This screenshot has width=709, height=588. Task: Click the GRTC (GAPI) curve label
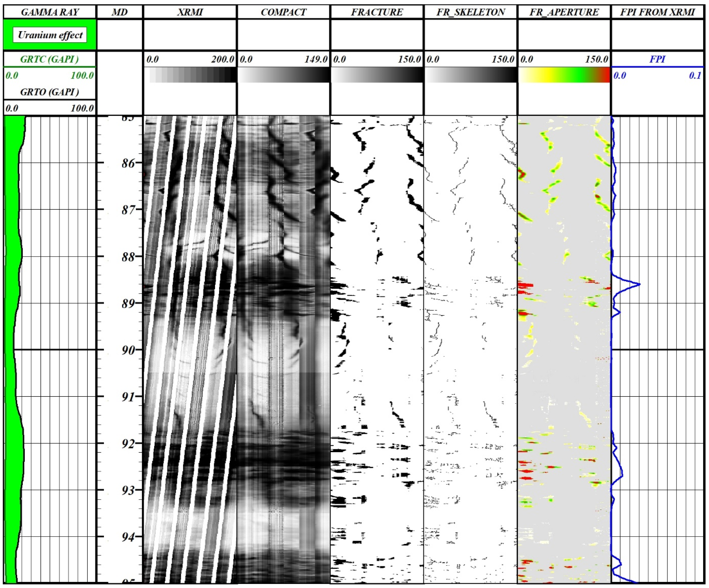point(50,59)
